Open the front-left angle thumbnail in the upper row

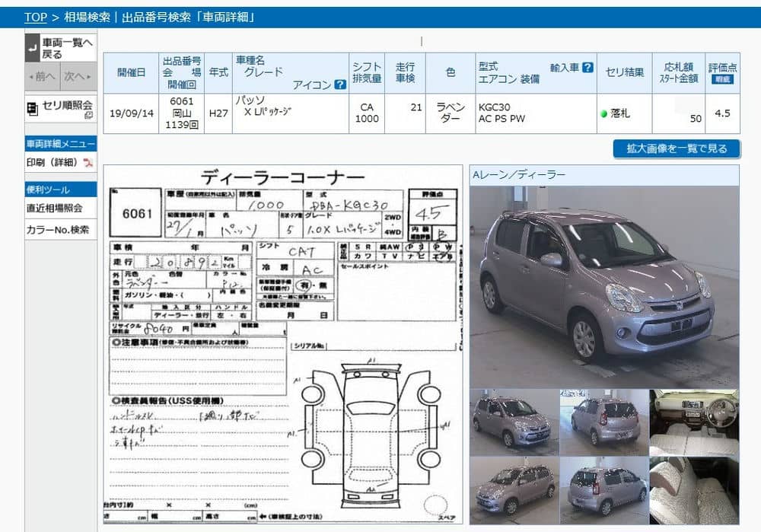(x=514, y=422)
